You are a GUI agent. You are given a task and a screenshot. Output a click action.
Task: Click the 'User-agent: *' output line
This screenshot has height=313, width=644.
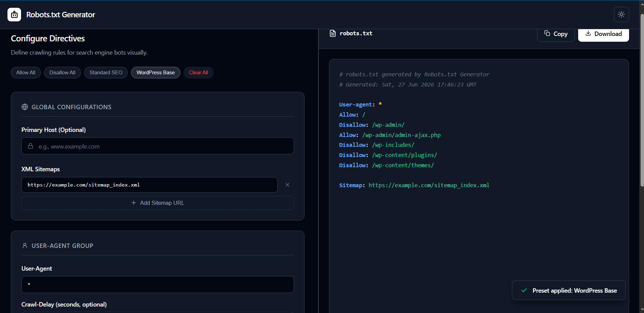[x=361, y=104]
